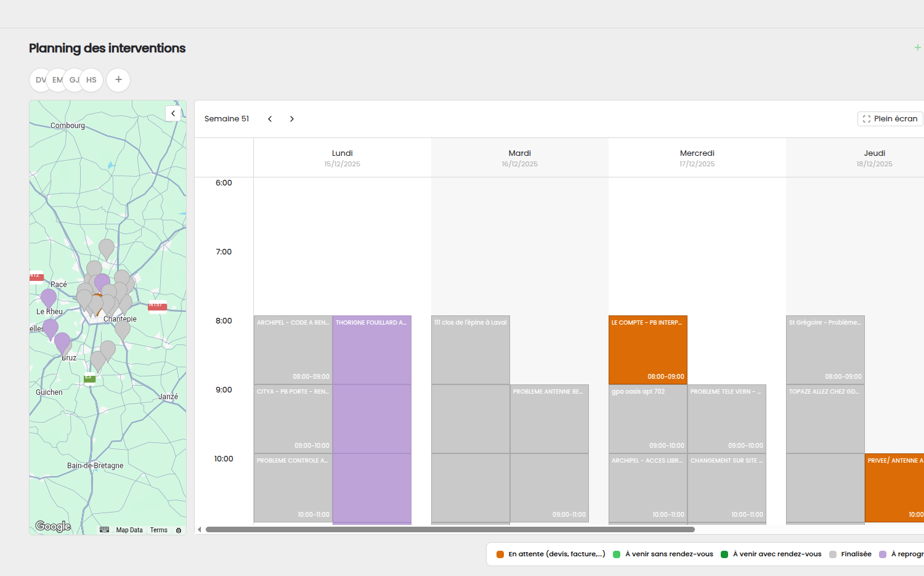
Task: Select the Mardi 16/12/2025 column header
Action: click(519, 158)
